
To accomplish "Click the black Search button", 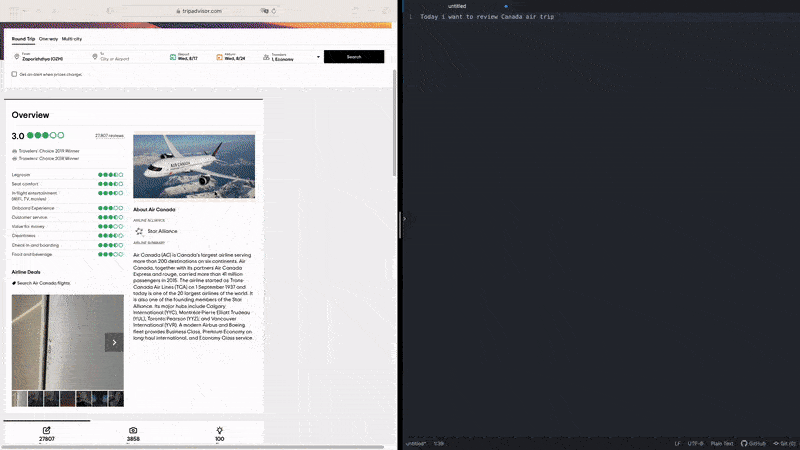I will point(354,57).
